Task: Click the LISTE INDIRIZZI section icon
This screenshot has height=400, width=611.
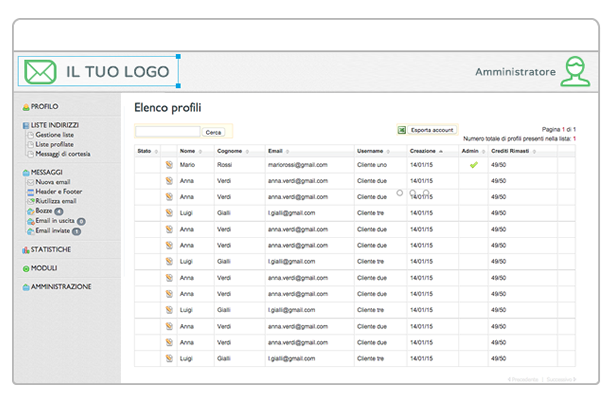Action: tap(26, 125)
